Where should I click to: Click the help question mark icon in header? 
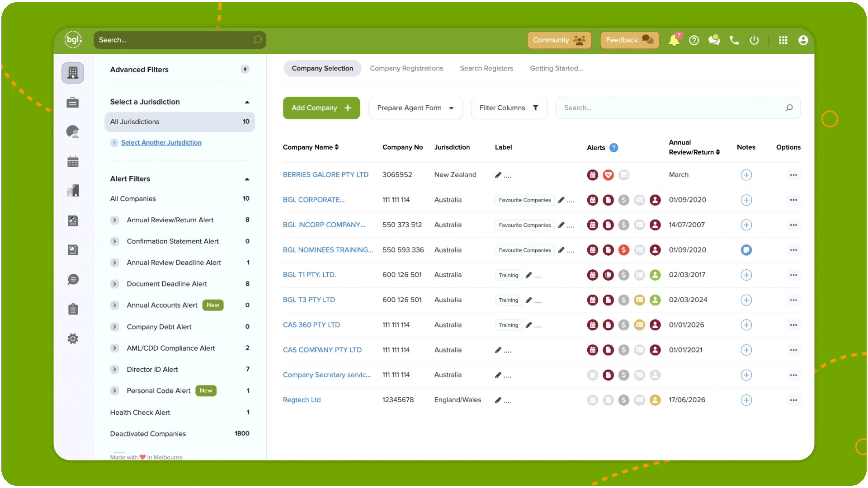pos(694,40)
